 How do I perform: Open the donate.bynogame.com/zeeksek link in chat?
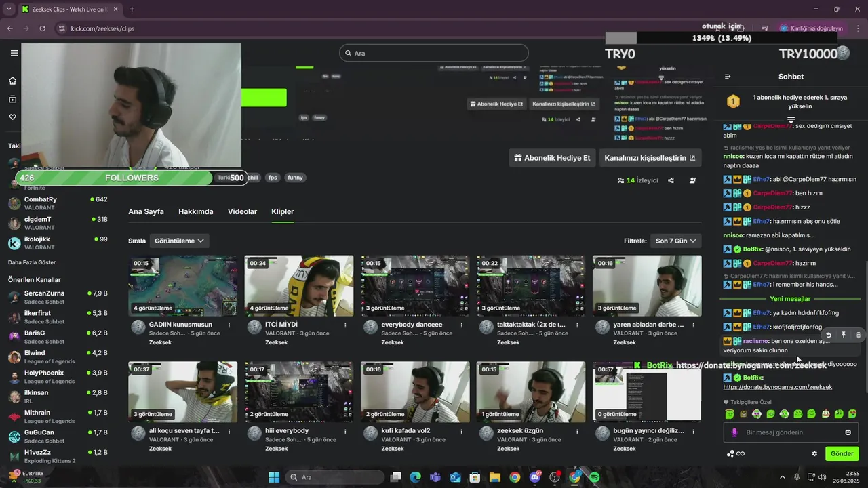[778, 387]
